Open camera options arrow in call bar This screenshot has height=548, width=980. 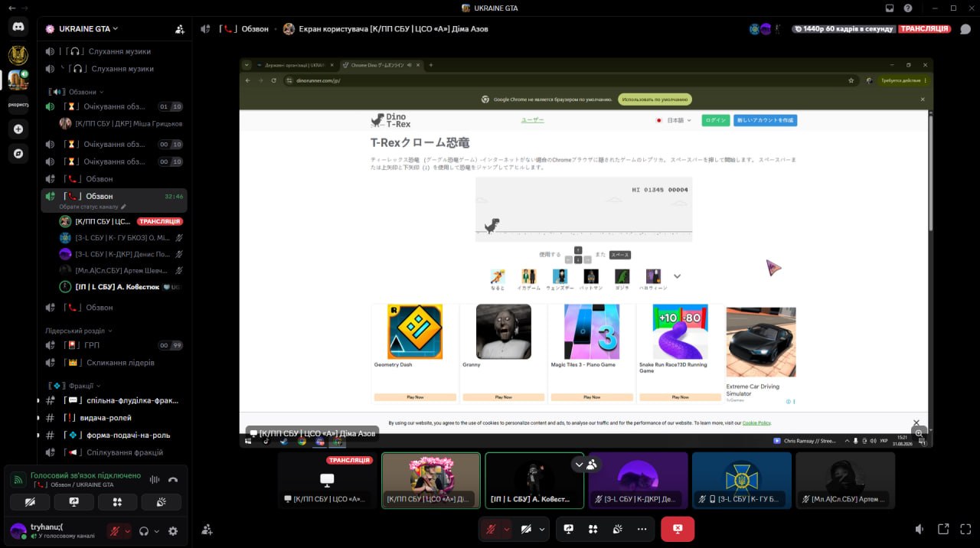pos(542,529)
